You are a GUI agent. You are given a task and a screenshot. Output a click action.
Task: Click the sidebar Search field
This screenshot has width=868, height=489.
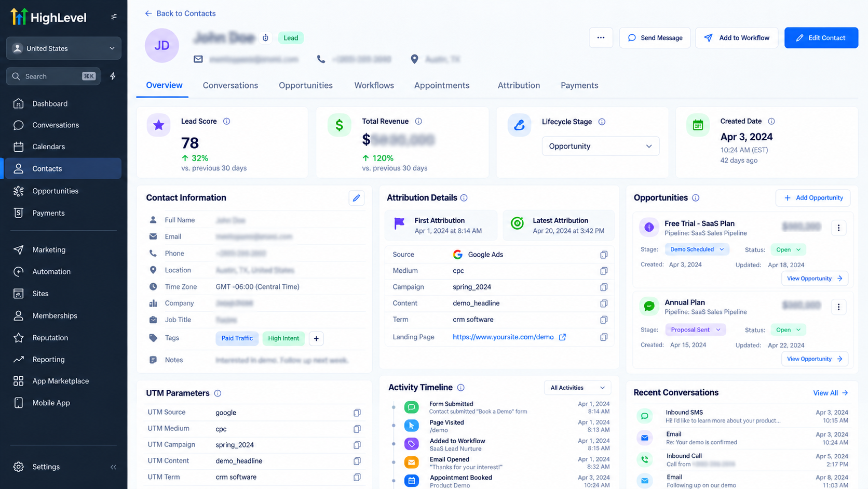tap(53, 76)
